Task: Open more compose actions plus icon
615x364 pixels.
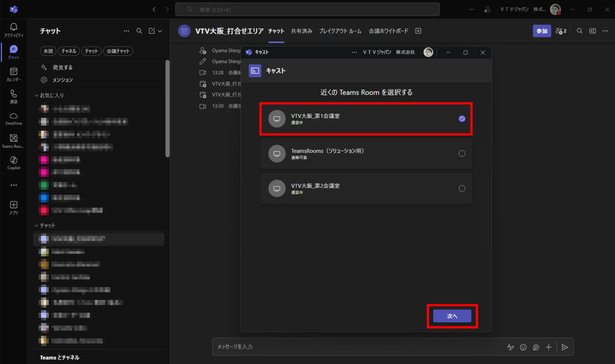Action: (549, 347)
